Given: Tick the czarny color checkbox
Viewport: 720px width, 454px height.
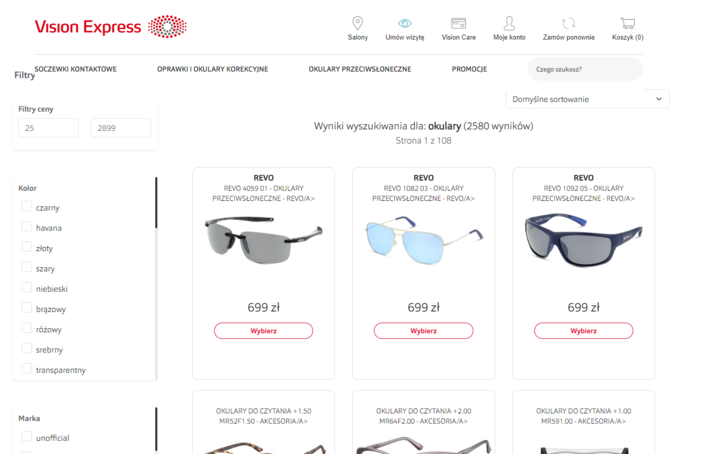Looking at the screenshot, I should (x=27, y=207).
